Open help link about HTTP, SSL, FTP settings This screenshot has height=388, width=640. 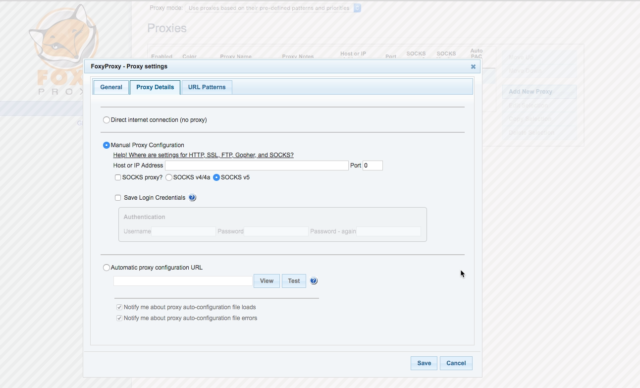tap(203, 155)
